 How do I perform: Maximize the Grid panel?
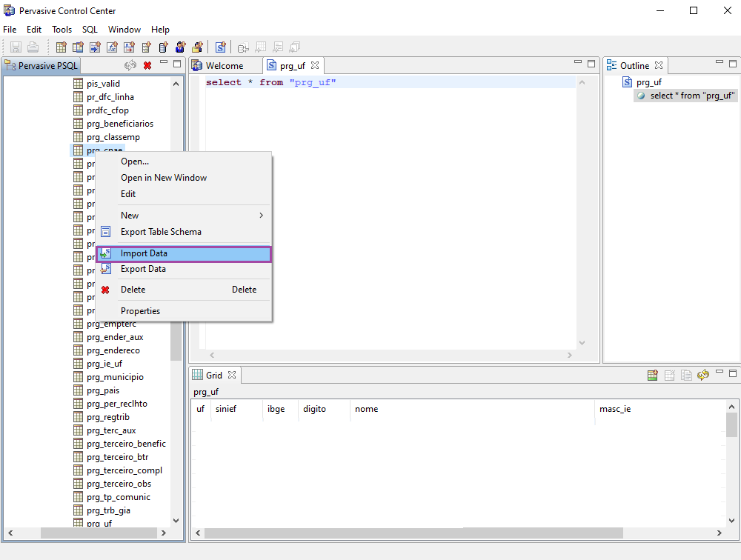click(733, 374)
